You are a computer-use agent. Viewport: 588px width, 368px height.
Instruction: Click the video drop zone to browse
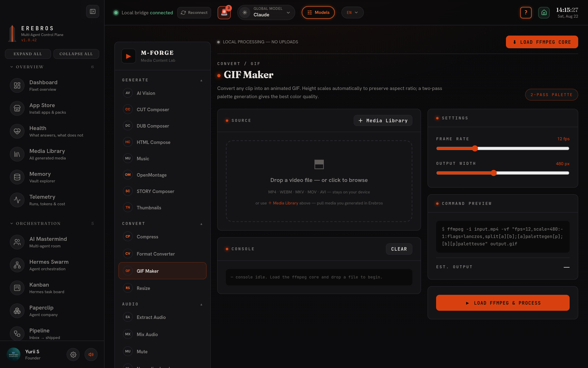(x=319, y=181)
